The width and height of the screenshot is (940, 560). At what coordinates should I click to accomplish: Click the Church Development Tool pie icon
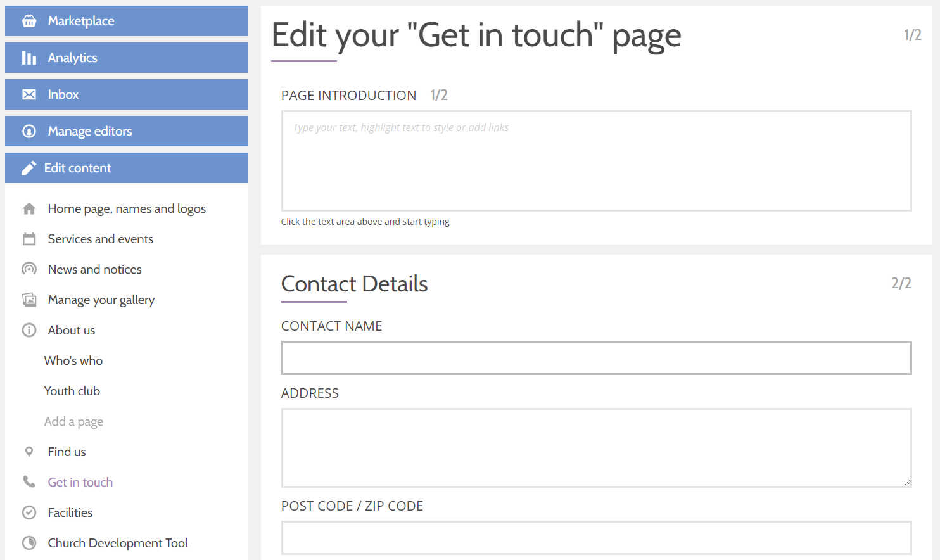tap(29, 543)
